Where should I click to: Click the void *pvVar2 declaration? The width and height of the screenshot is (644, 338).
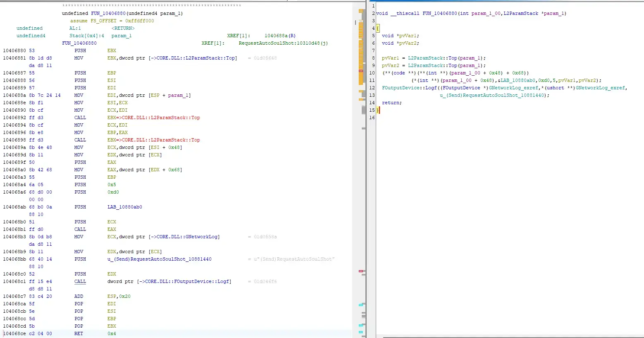coord(400,43)
